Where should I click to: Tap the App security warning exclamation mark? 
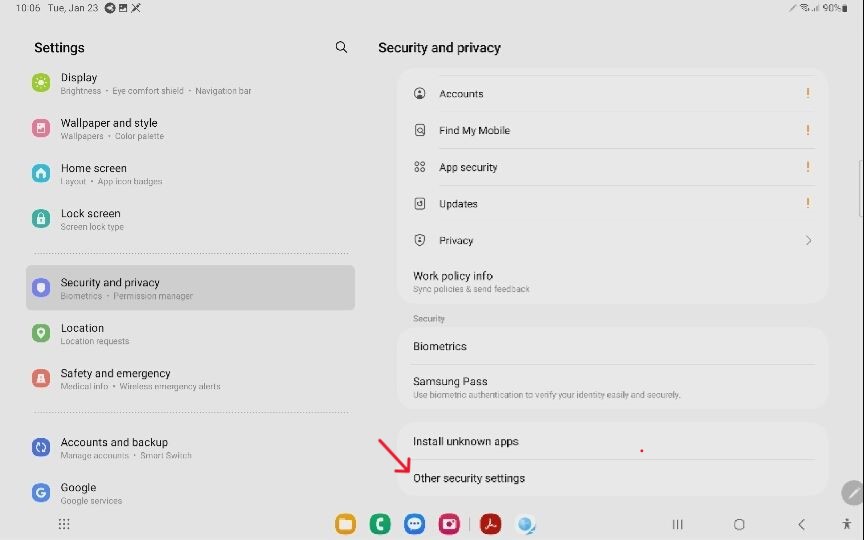pos(808,166)
